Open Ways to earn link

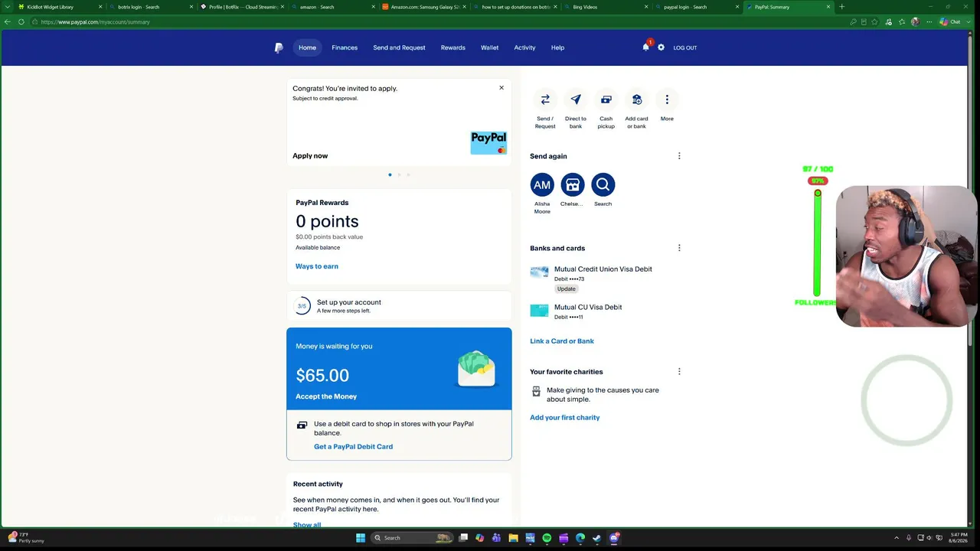point(317,266)
